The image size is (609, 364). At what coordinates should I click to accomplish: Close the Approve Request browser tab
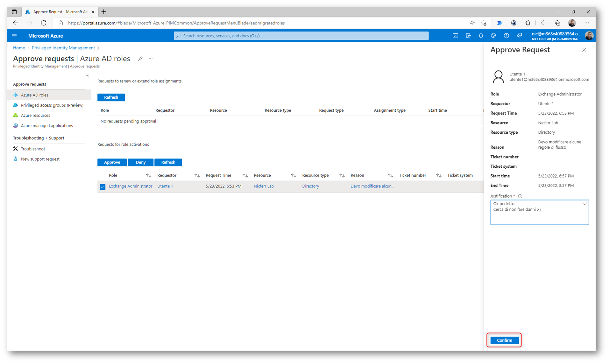(93, 12)
